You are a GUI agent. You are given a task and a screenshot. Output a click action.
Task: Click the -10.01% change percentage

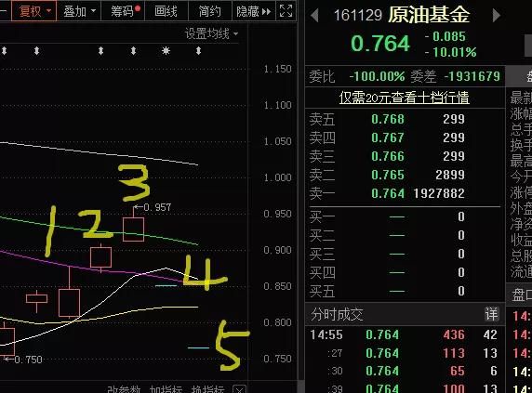pyautogui.click(x=451, y=52)
